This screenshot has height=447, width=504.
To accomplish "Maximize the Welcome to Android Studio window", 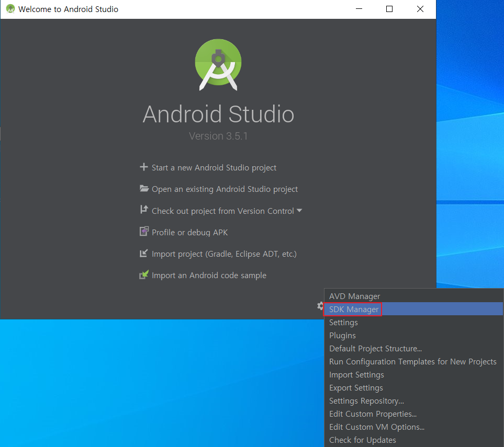I will [x=389, y=9].
